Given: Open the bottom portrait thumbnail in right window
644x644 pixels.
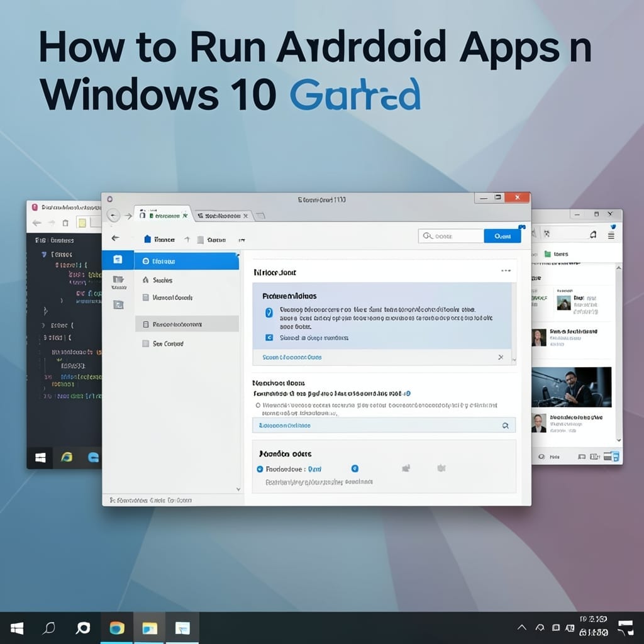Looking at the screenshot, I should 539,423.
